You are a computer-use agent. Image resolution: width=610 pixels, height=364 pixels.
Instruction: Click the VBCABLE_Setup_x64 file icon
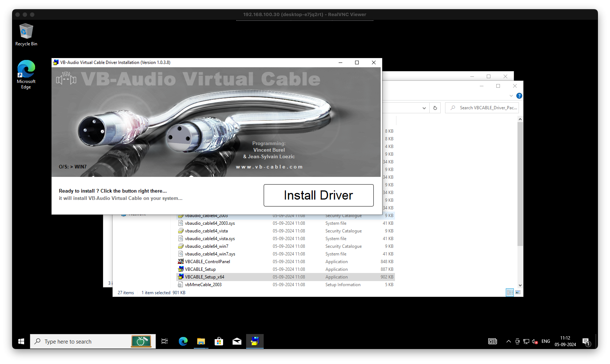coord(181,277)
